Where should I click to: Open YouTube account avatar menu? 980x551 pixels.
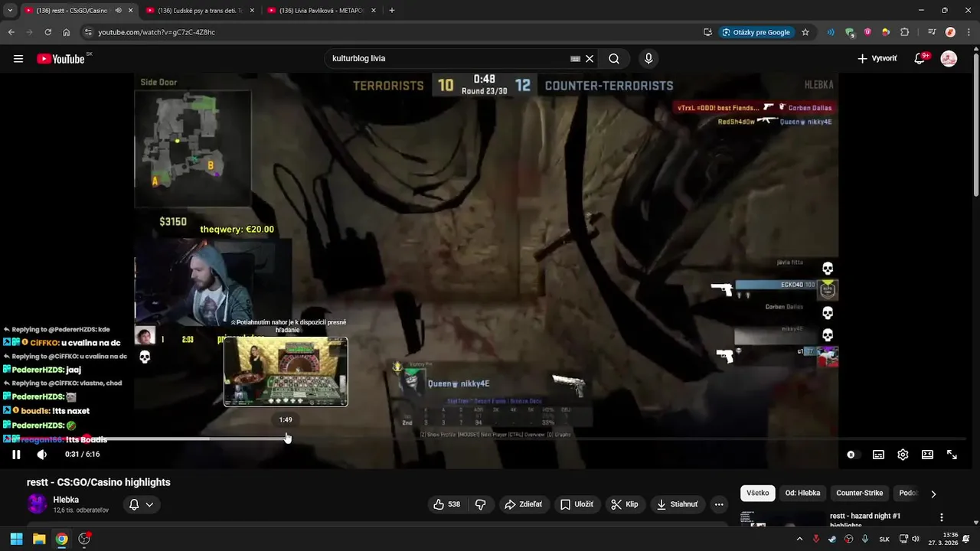point(949,59)
